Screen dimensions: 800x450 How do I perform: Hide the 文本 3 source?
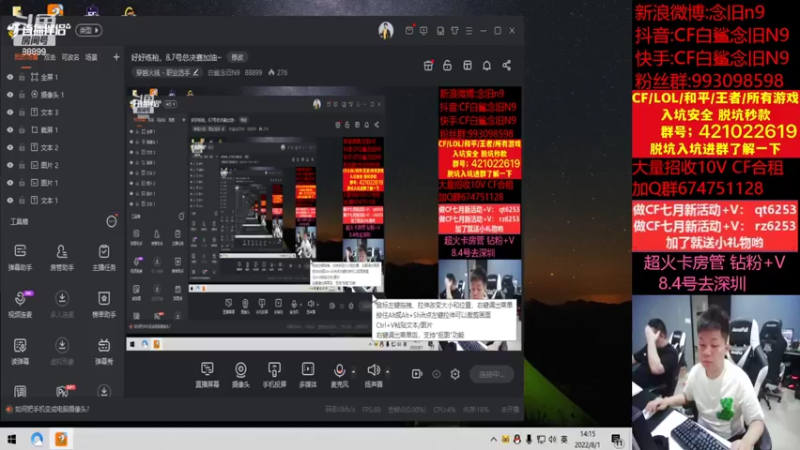coord(10,112)
